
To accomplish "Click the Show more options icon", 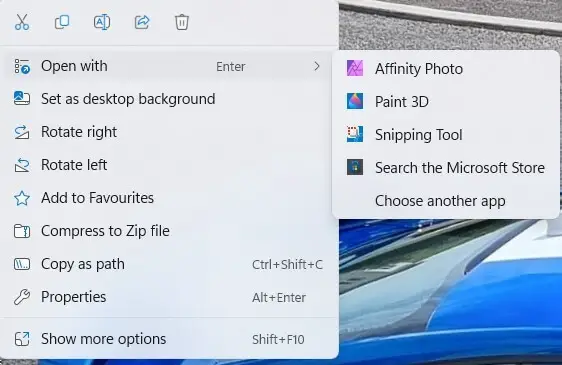I will [22, 339].
